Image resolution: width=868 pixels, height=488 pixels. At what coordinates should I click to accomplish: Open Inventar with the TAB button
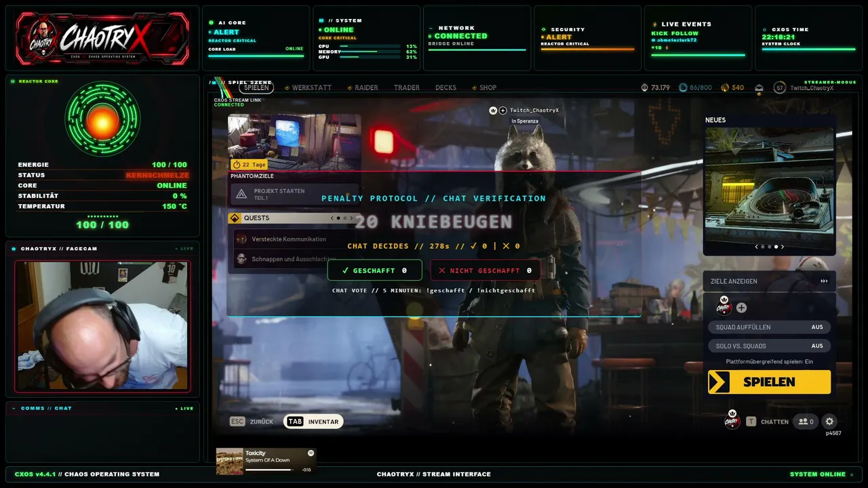point(313,422)
